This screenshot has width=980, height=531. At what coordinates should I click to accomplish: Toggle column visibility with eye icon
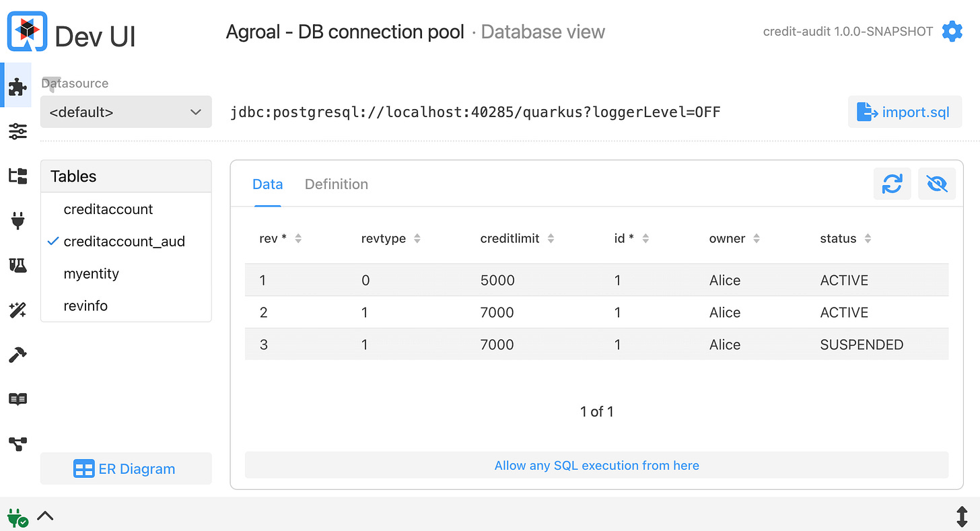(x=937, y=184)
